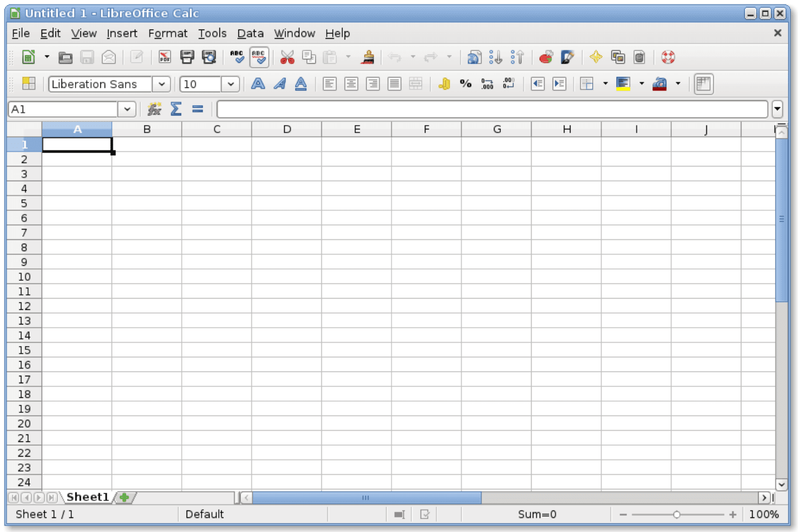Click the New spreadsheet icon

coord(29,57)
